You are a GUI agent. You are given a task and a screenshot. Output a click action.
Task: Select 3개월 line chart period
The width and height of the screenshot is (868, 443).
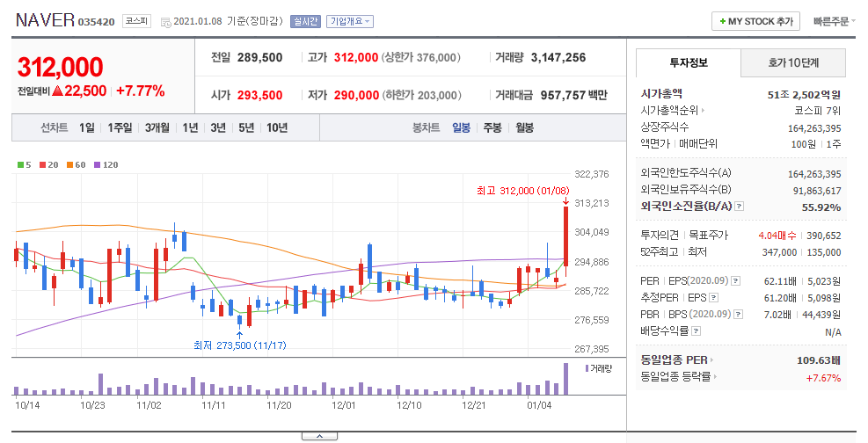(x=157, y=127)
